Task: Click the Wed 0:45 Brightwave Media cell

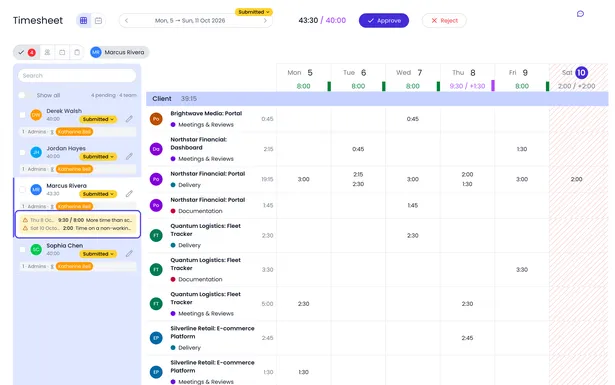Action: (412, 119)
